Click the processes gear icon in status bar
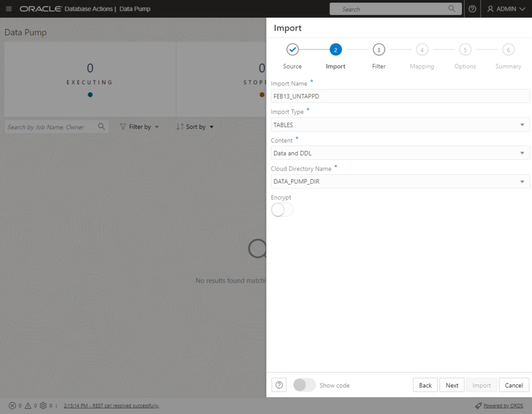This screenshot has width=532, height=414. click(43, 406)
